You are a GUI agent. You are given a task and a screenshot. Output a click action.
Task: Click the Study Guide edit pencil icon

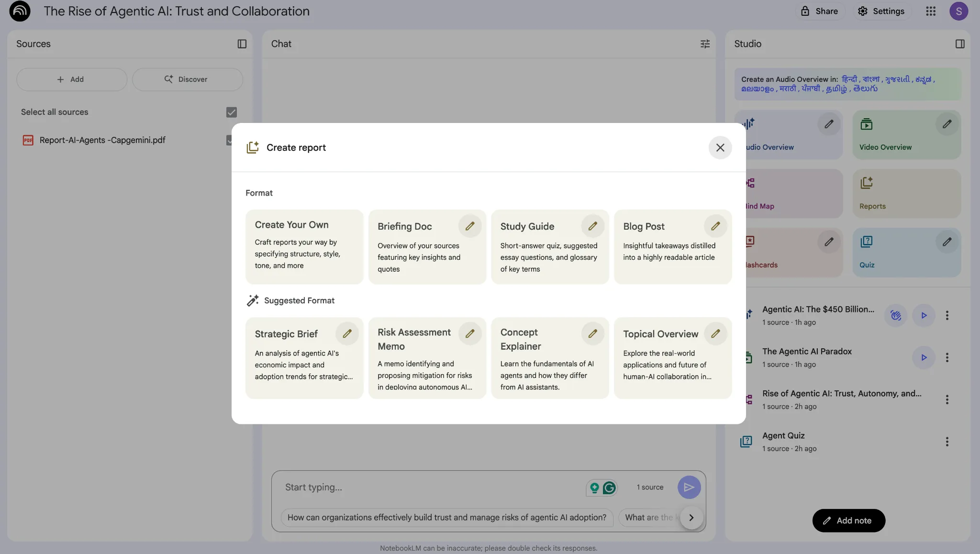pyautogui.click(x=592, y=226)
